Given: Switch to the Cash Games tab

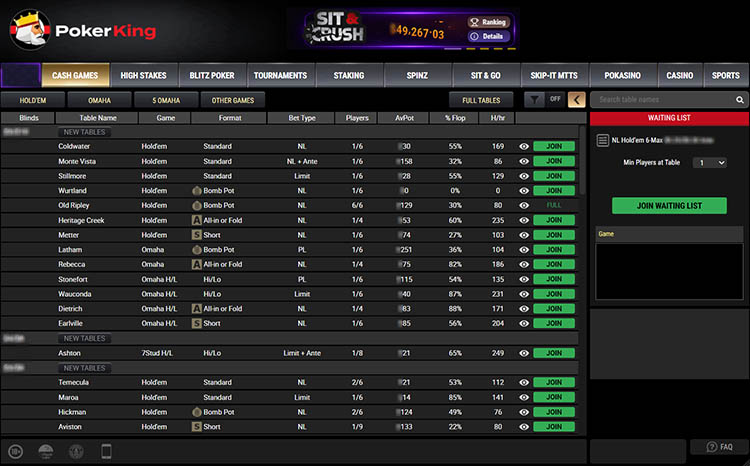Looking at the screenshot, I should (75, 75).
